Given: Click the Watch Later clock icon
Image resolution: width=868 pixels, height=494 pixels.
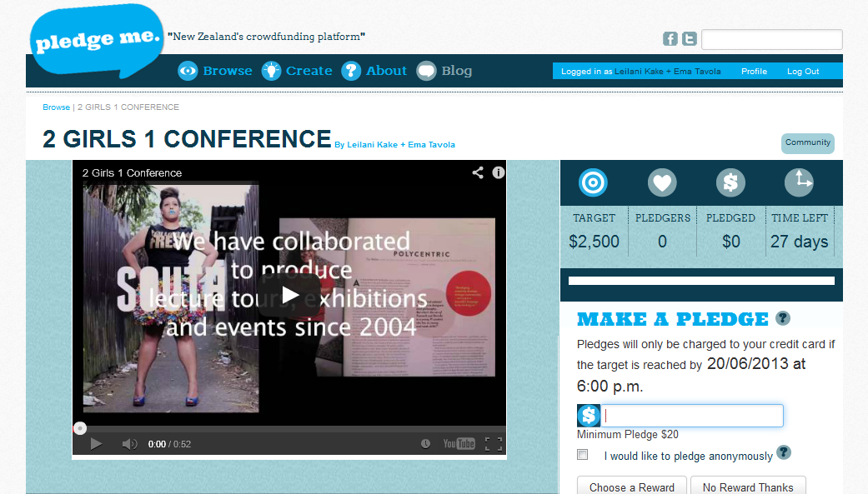Looking at the screenshot, I should (x=425, y=444).
